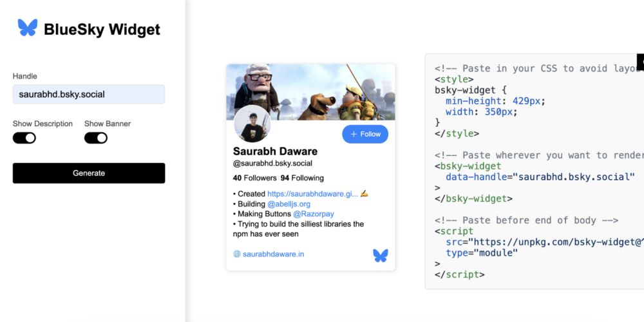The width and height of the screenshot is (644, 322).
Task: Click the globe icon beside saurabhdaware.in
Action: (236, 254)
